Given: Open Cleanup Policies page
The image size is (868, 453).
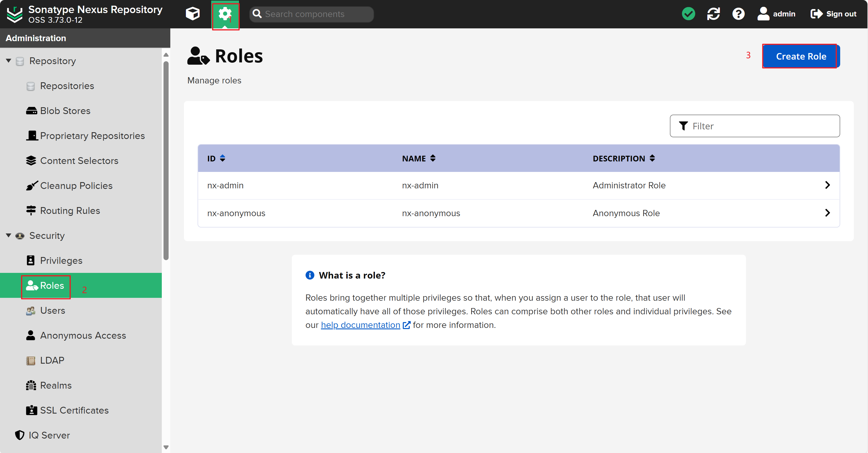Looking at the screenshot, I should (x=76, y=186).
